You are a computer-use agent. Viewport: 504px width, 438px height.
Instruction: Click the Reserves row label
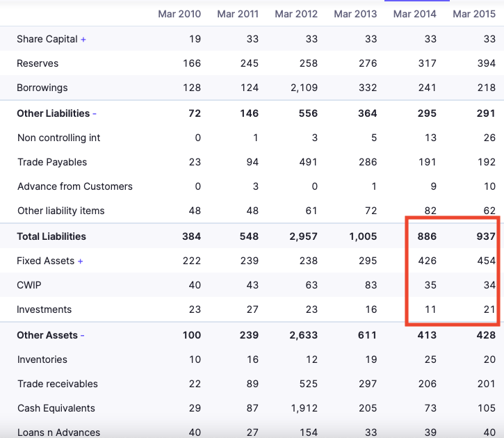[38, 63]
